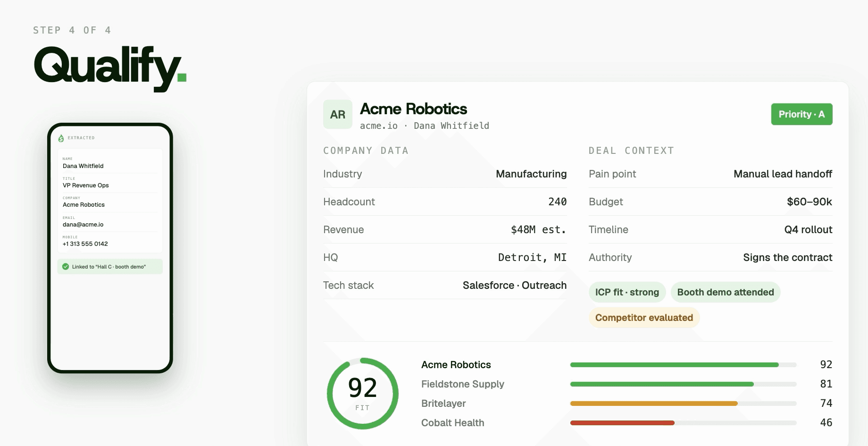The height and width of the screenshot is (446, 868).
Task: Click the $60–90k budget value
Action: pos(810,202)
